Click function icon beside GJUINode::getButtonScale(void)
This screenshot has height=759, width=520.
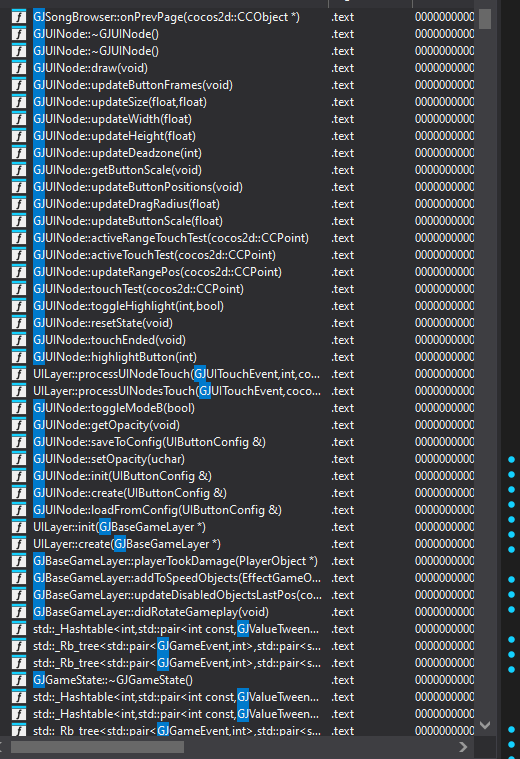pos(18,170)
